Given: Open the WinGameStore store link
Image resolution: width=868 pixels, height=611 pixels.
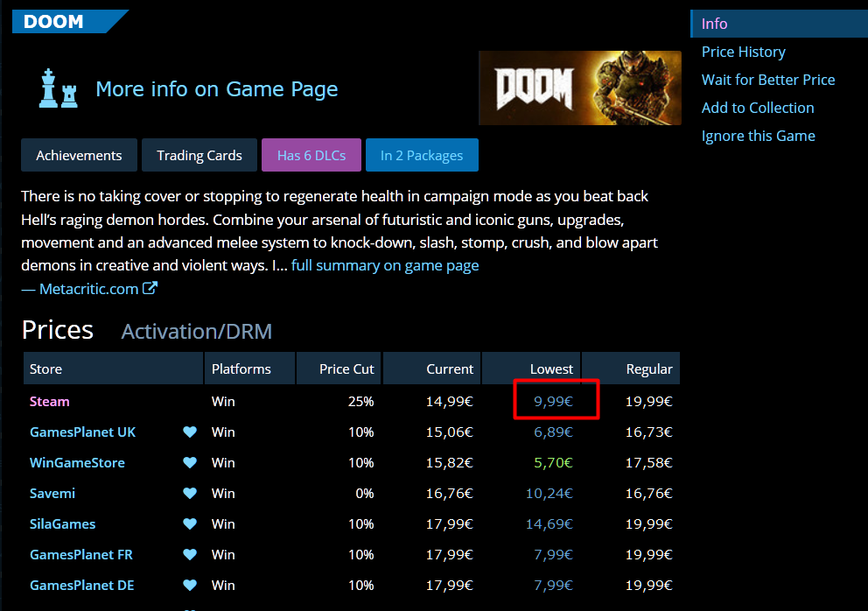Looking at the screenshot, I should pyautogui.click(x=77, y=462).
